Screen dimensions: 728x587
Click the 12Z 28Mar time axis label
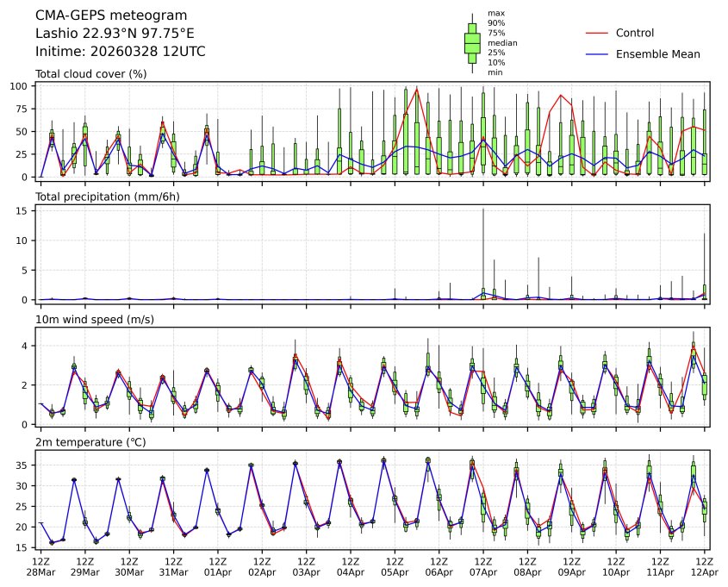pos(40,566)
